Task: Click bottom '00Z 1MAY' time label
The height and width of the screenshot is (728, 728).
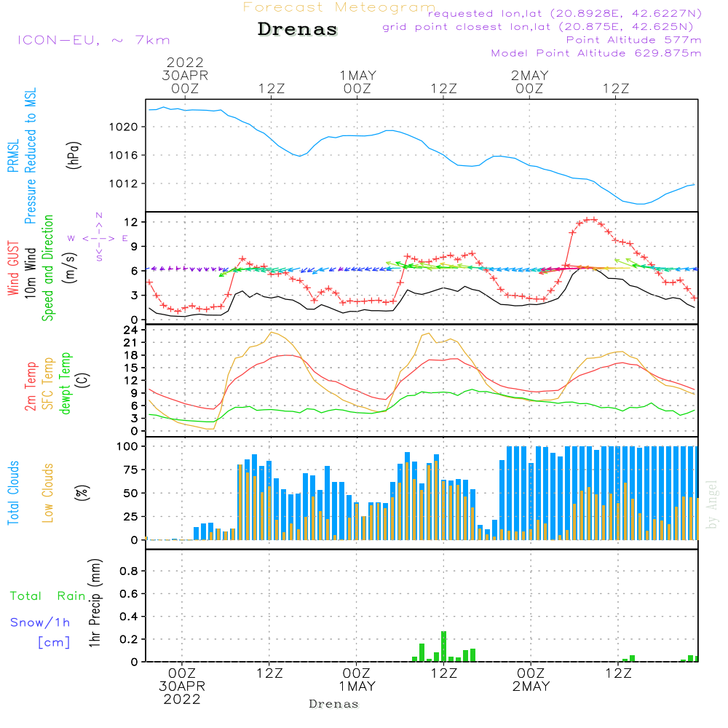Action: point(357,680)
